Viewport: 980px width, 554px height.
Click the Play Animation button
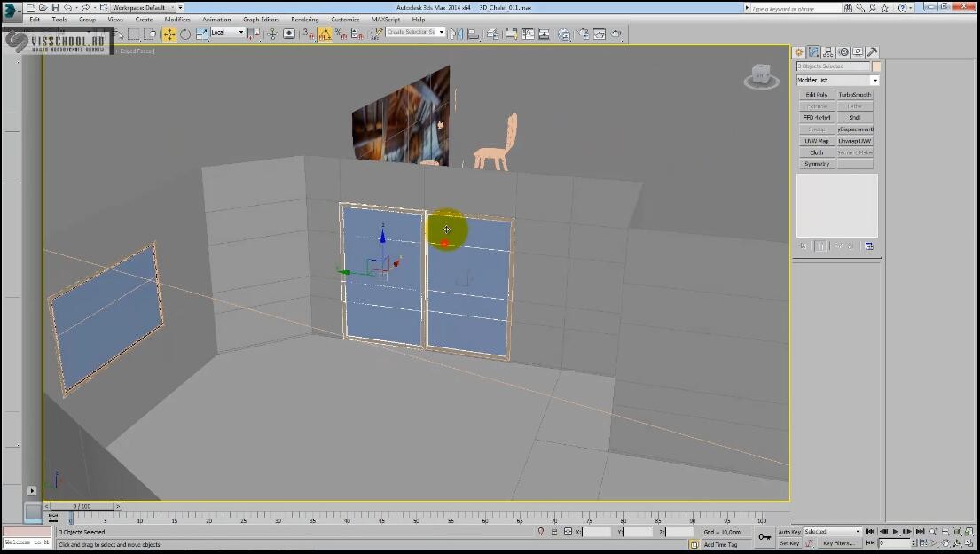coord(895,532)
